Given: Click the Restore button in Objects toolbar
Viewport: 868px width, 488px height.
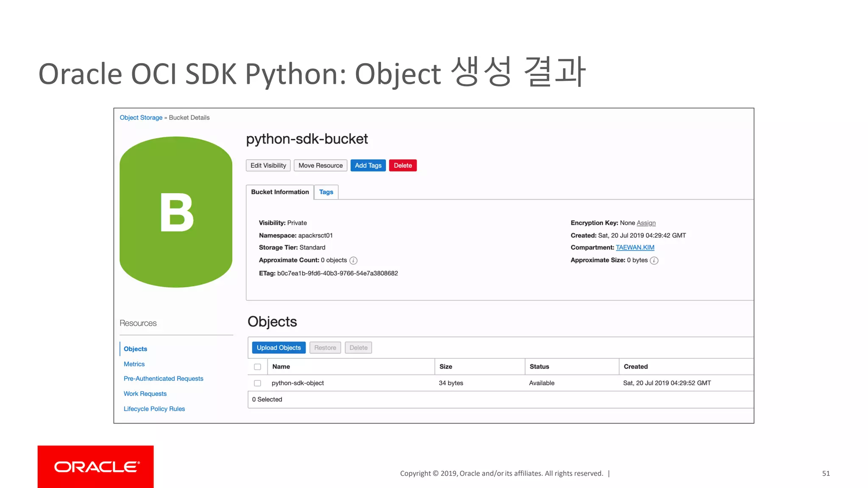Looking at the screenshot, I should tap(325, 348).
